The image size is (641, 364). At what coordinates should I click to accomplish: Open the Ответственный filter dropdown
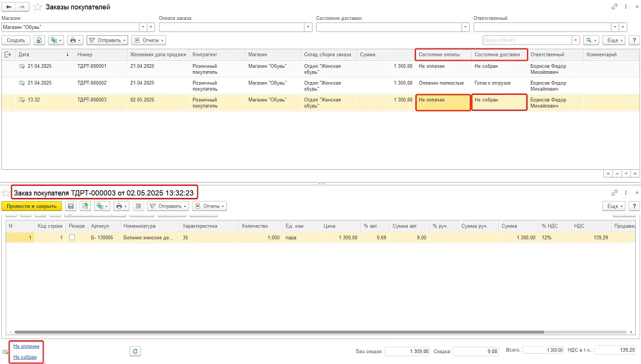[x=615, y=27]
